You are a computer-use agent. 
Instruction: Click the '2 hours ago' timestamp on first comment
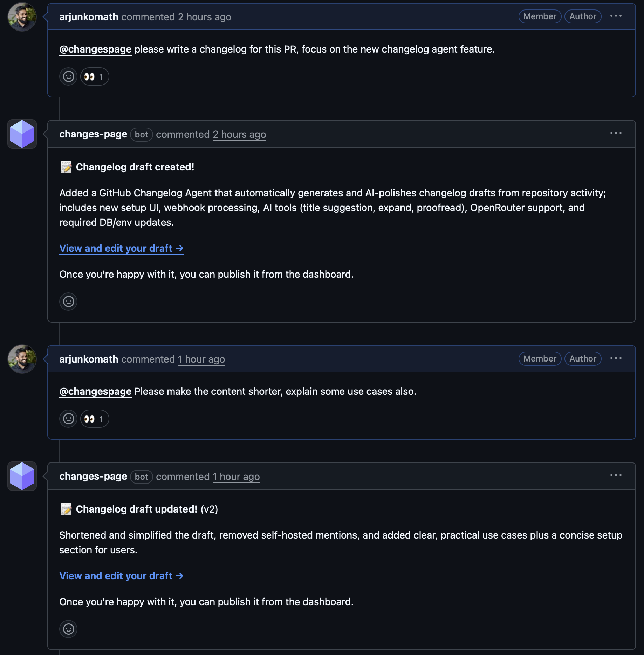point(205,17)
